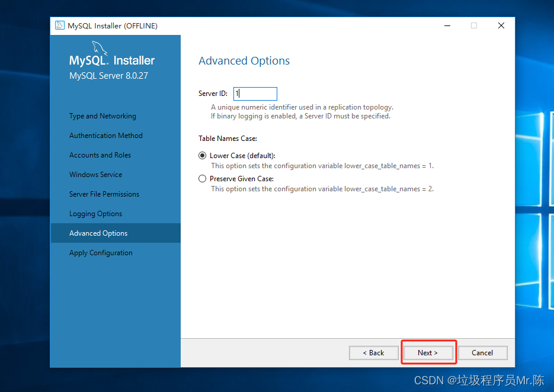Click the lower_case_table_names = 1 description text
Viewport: 554px width, 392px height.
click(x=322, y=166)
